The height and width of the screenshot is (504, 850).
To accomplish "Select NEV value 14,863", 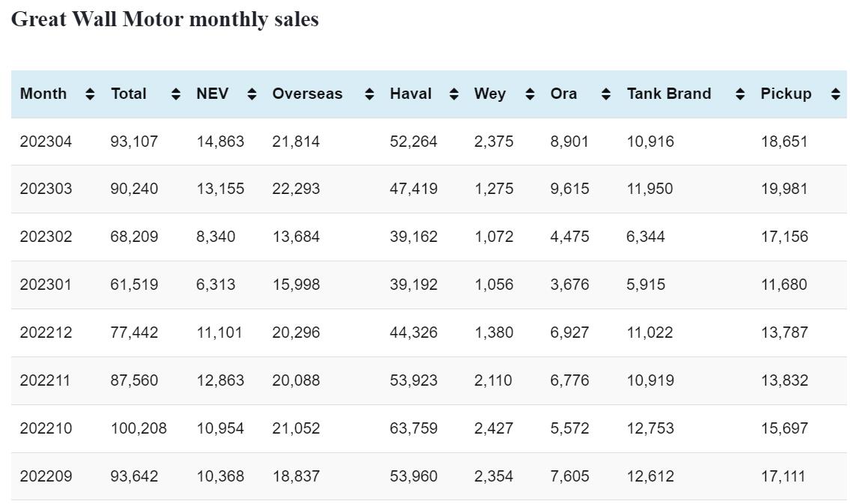I will click(220, 142).
